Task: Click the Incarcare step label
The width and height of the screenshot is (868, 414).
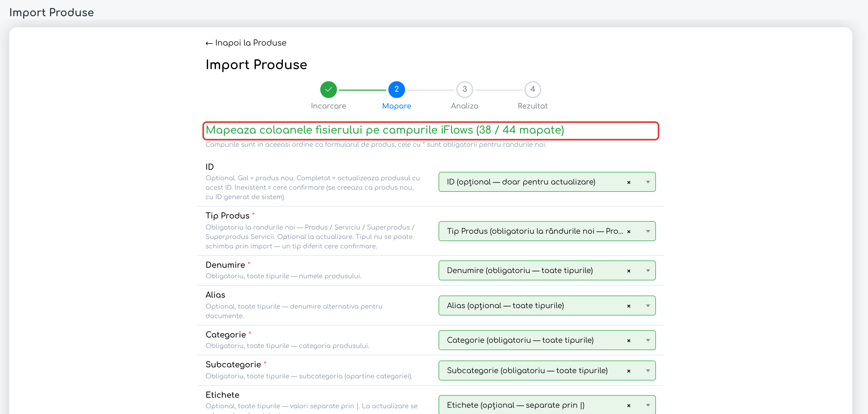Action: [x=328, y=106]
